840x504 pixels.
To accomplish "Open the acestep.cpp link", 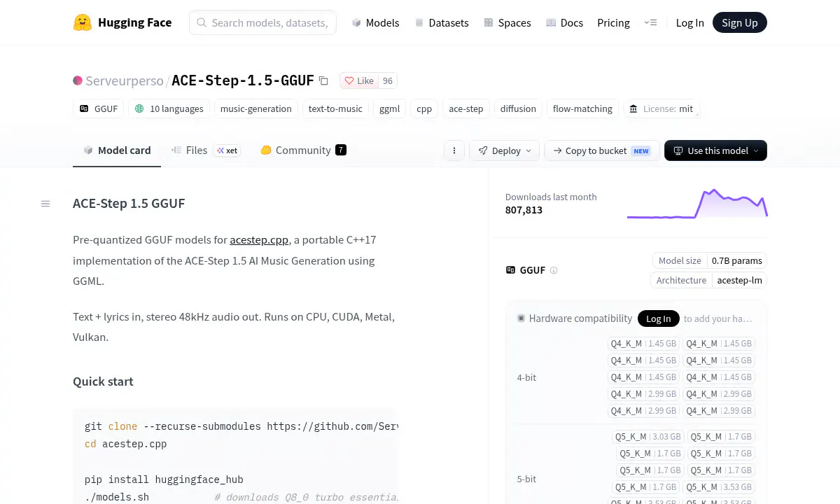I will coord(259,239).
